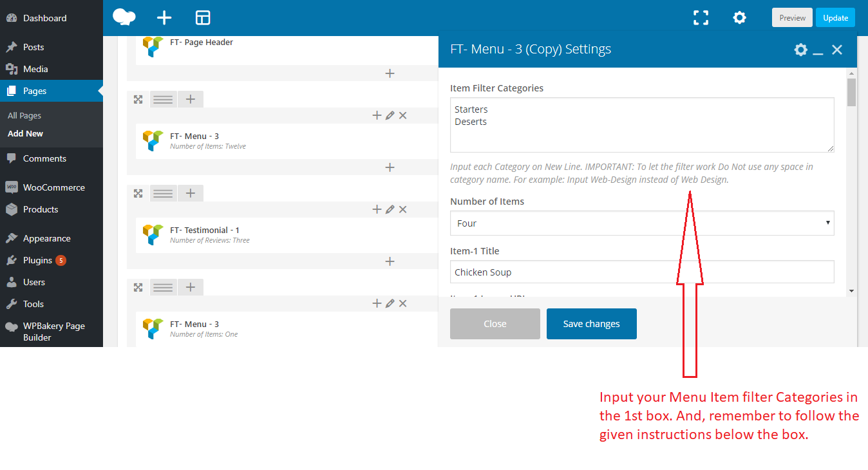Click the Preview button
Viewport: 868px width, 470px height.
tap(792, 18)
